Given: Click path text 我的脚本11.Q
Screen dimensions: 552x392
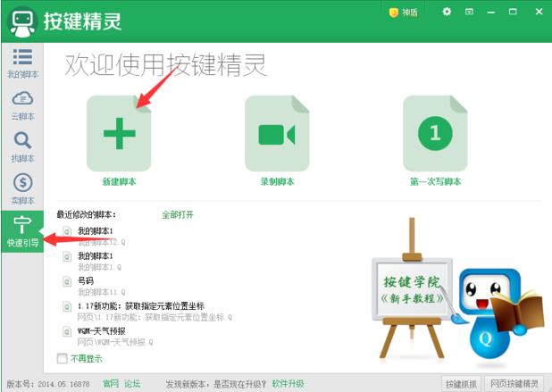Looking at the screenshot, I should coord(102,292).
